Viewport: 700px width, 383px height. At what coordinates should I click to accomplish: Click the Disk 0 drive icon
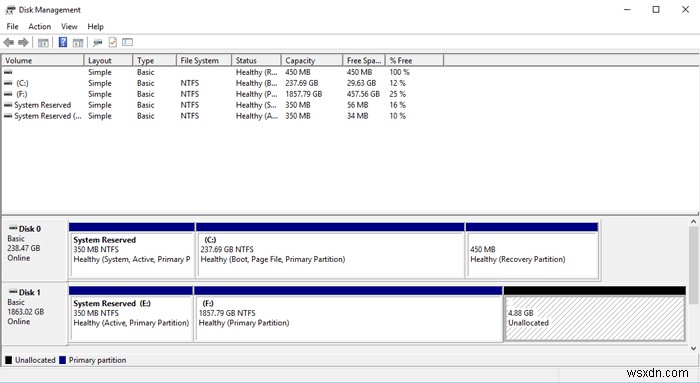click(x=13, y=229)
